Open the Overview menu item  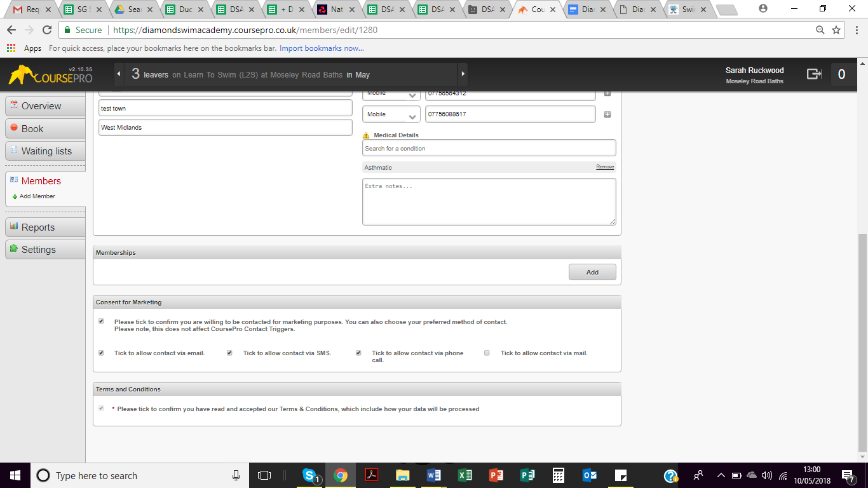click(45, 106)
